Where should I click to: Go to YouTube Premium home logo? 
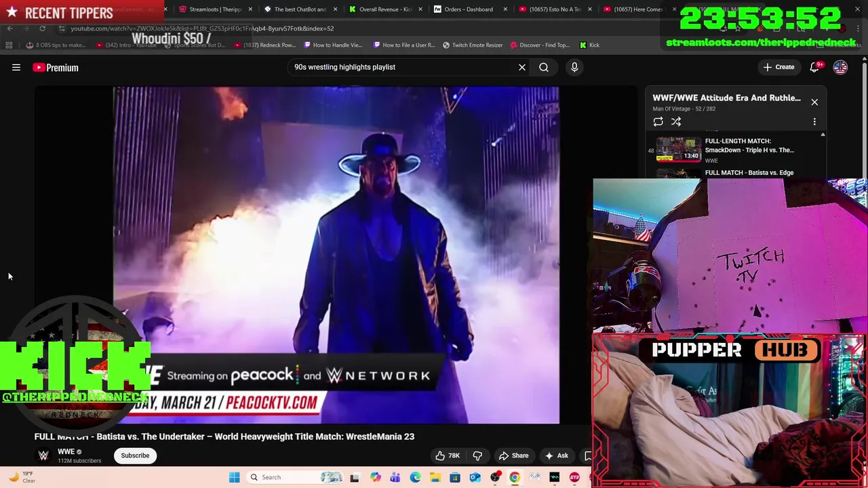[56, 67]
